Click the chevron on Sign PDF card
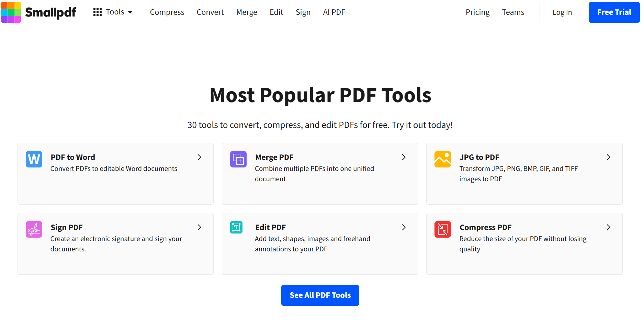Screen dimensions: 644x326 tap(200, 227)
